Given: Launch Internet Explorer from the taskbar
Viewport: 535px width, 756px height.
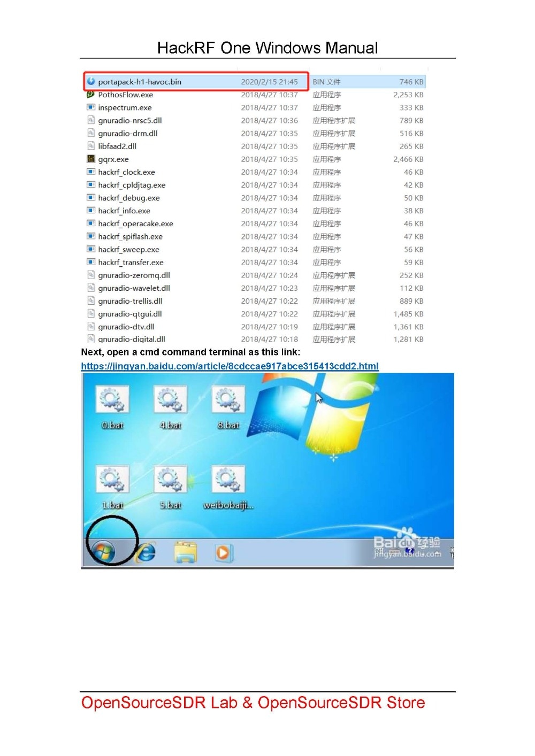Looking at the screenshot, I should coord(146,551).
